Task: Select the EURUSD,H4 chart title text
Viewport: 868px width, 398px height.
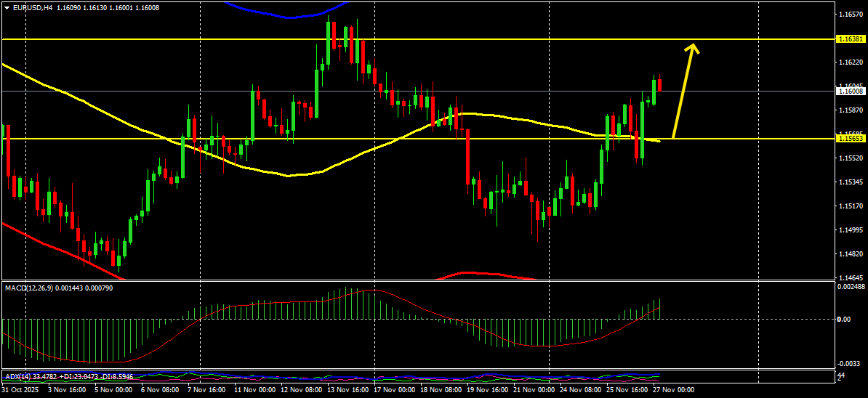Action: 31,8
